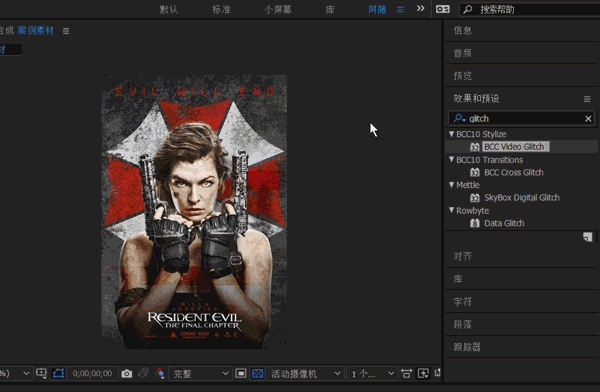600x392 pixels.
Task: Expand the 预览 panel
Action: pyautogui.click(x=463, y=76)
